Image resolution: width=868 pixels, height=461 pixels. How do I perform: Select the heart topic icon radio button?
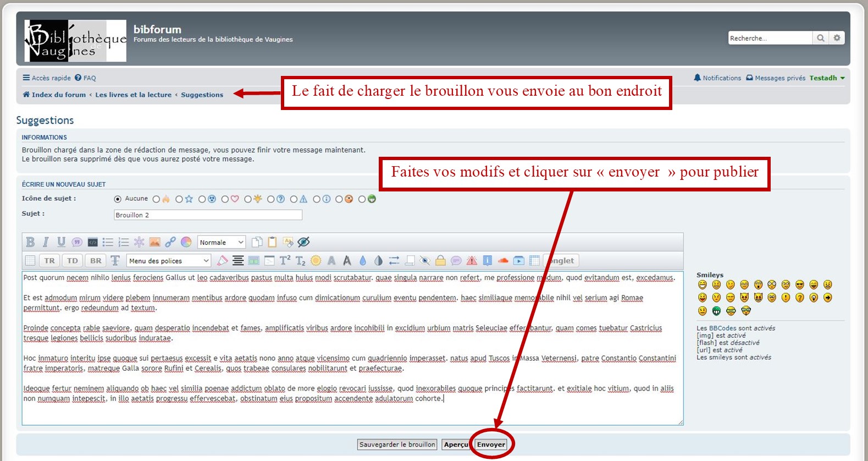(225, 199)
